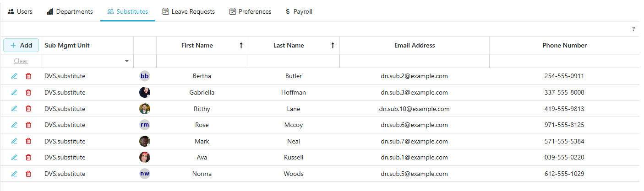644x191 pixels.
Task: Delete the Rose Mccoy substitute row
Action: [x=28, y=125]
